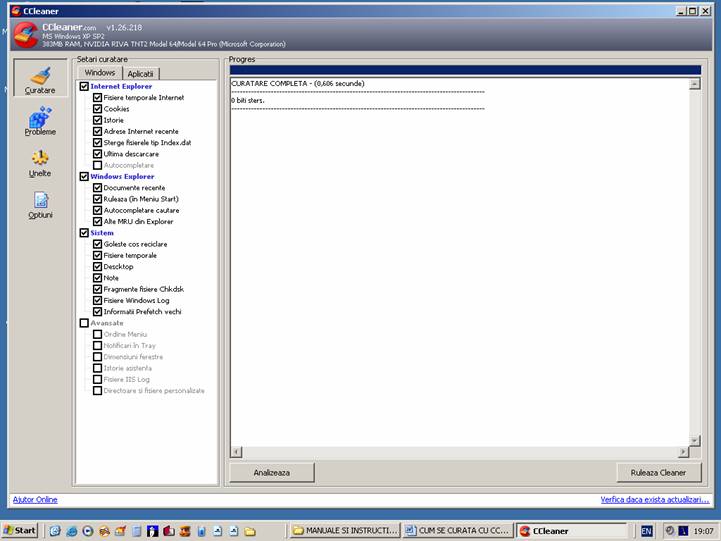This screenshot has height=541, width=721.
Task: Switch to the Aplicatii tab
Action: pyautogui.click(x=140, y=74)
